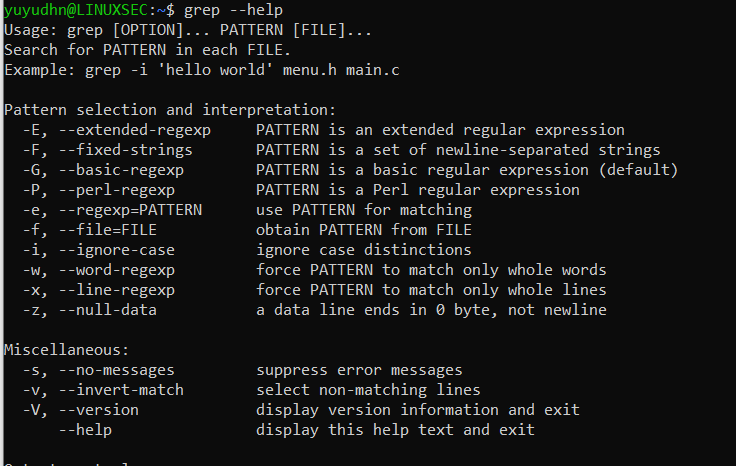Click the 'Search for PATTERN in each FILE.' line

(147, 50)
